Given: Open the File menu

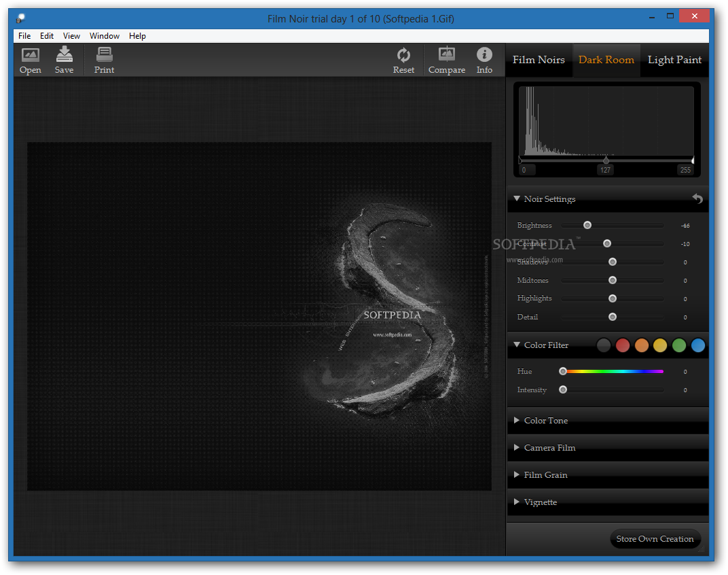Looking at the screenshot, I should 24,36.
